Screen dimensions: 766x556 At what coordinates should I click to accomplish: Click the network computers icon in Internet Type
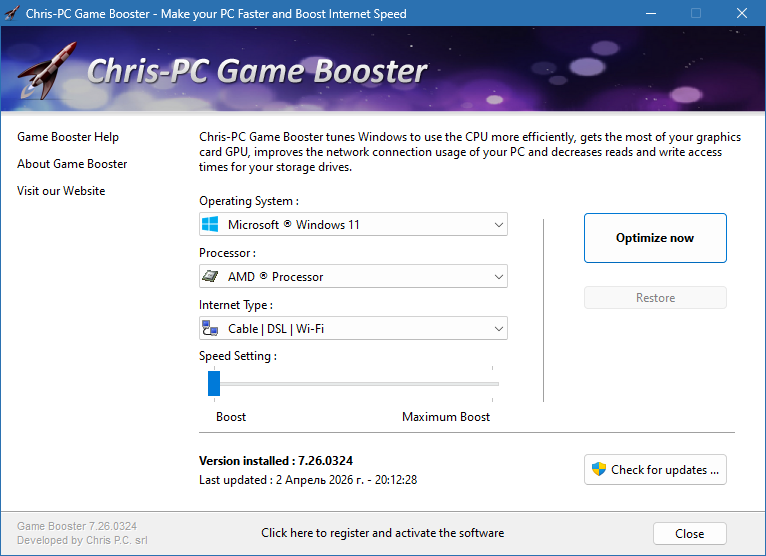210,328
